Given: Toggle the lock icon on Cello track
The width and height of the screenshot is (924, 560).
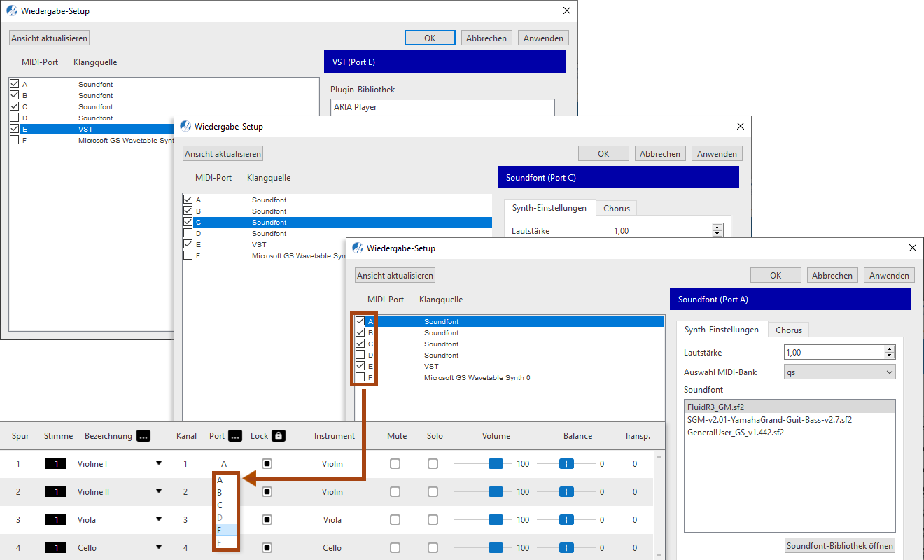Looking at the screenshot, I should point(267,547).
